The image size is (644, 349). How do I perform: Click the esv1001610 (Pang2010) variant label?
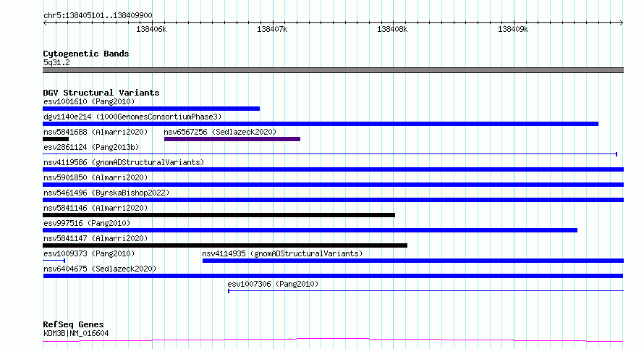pyautogui.click(x=89, y=101)
